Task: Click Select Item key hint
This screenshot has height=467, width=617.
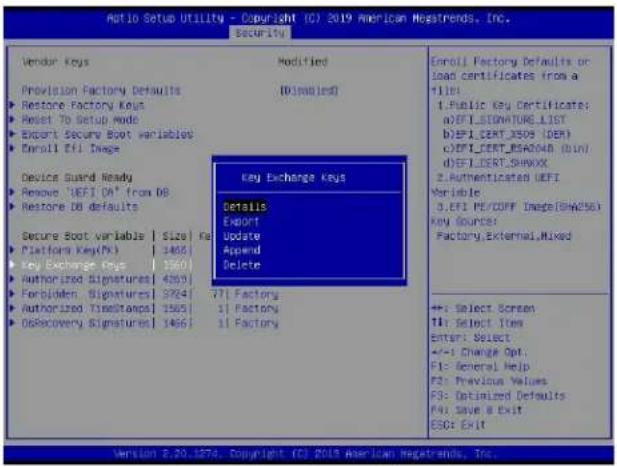Action: (477, 323)
